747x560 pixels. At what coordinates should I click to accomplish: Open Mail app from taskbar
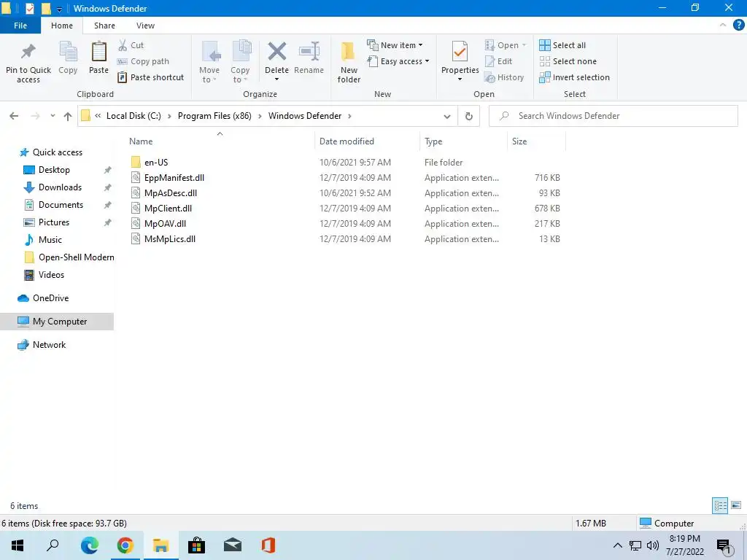pyautogui.click(x=233, y=545)
